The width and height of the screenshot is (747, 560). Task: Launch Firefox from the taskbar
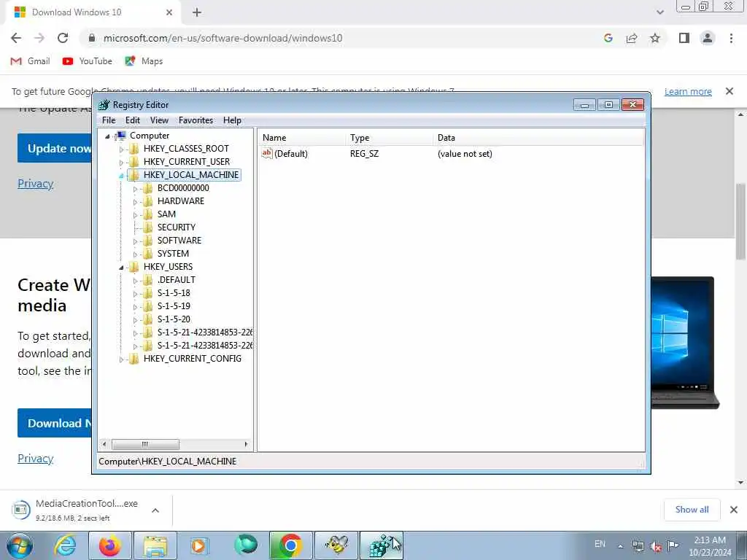click(109, 545)
